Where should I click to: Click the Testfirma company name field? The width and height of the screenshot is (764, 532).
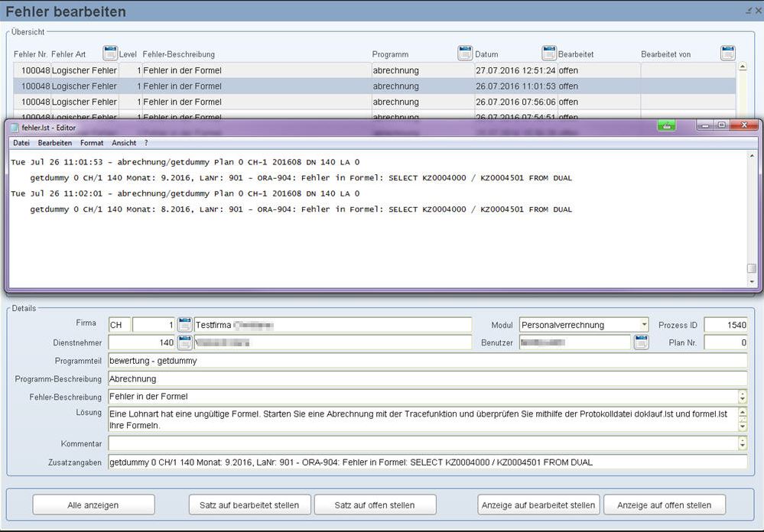333,324
